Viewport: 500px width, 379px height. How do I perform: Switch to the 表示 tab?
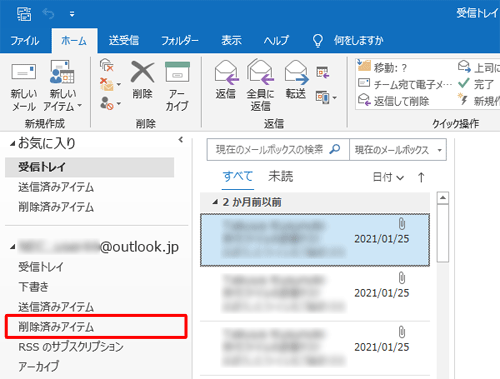pyautogui.click(x=231, y=41)
